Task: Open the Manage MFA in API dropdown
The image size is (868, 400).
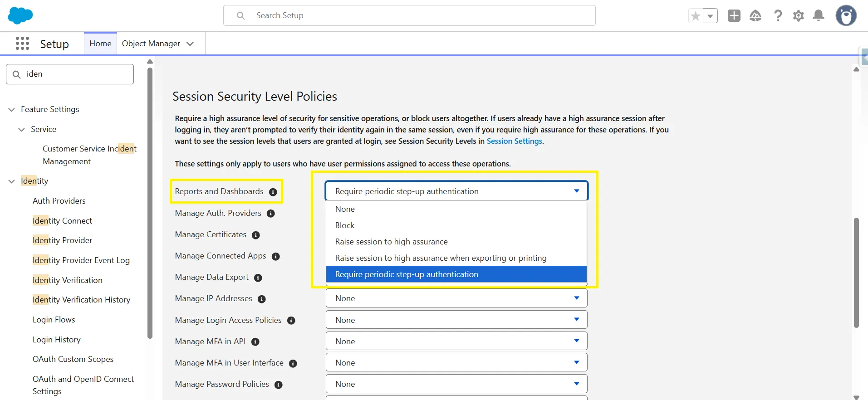Action: 456,341
